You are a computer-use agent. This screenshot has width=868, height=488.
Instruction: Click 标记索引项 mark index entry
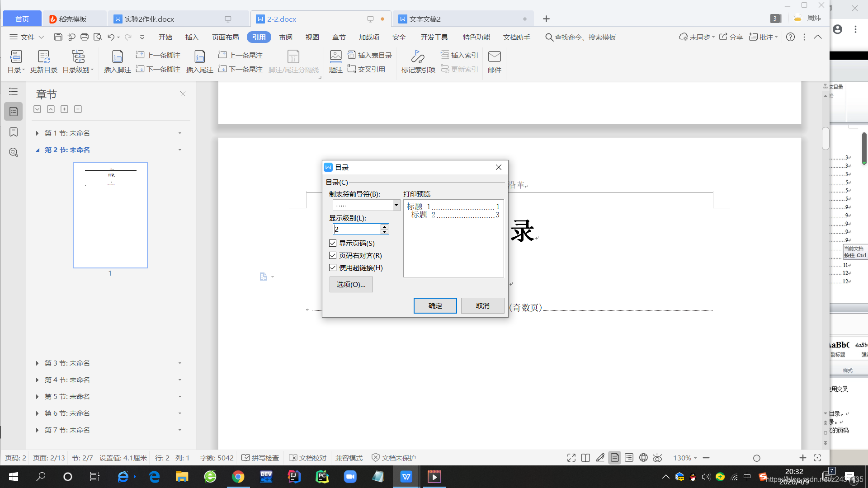click(418, 62)
